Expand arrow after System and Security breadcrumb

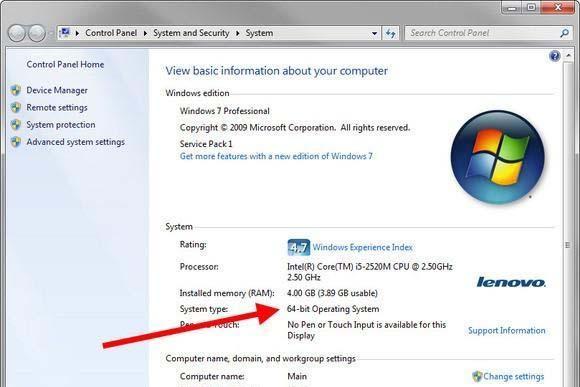click(238, 33)
